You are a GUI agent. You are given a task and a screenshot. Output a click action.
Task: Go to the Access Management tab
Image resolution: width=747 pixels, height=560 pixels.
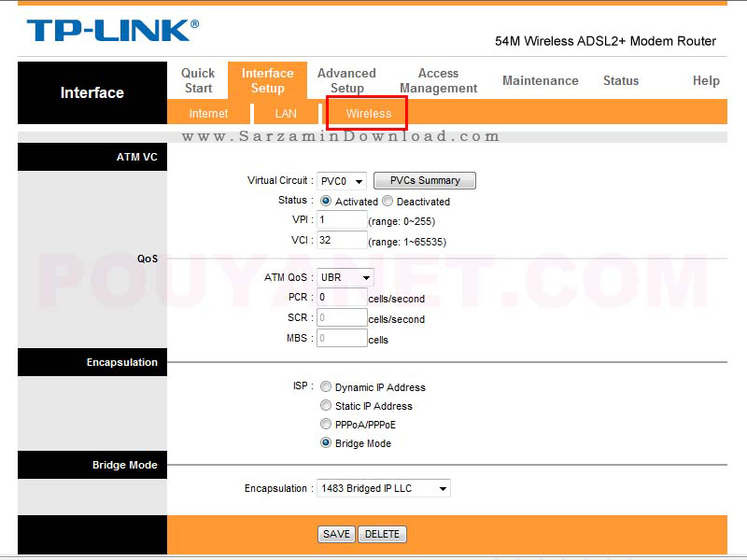point(438,80)
